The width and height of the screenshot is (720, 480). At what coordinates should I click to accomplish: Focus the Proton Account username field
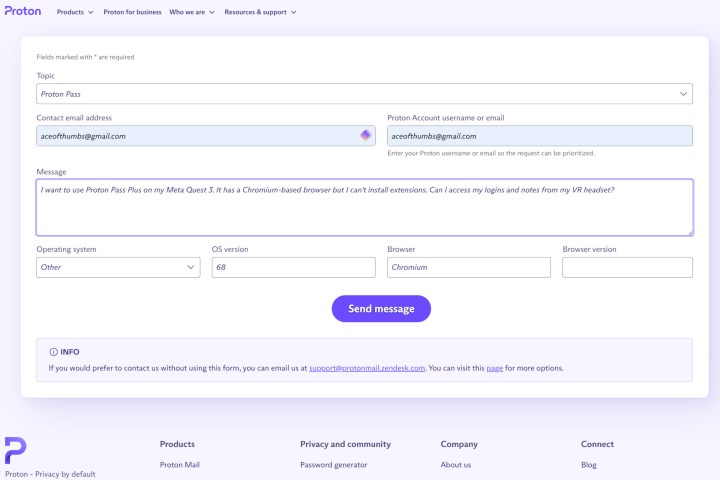click(x=539, y=136)
